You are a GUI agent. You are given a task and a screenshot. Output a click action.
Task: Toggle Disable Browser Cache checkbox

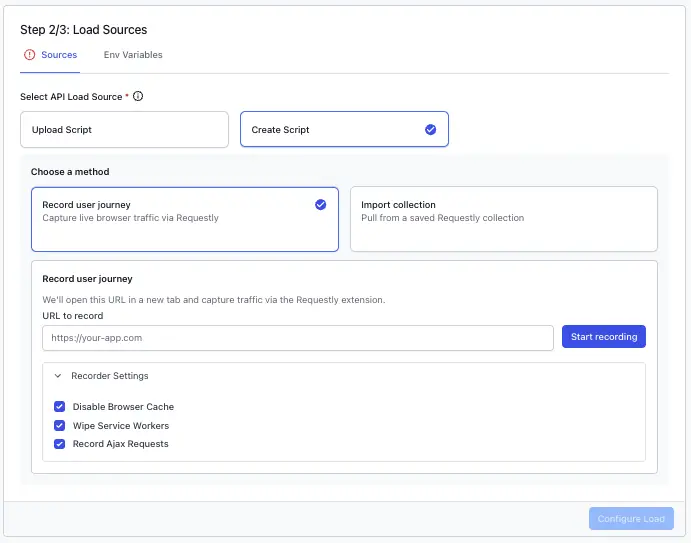pyautogui.click(x=59, y=406)
